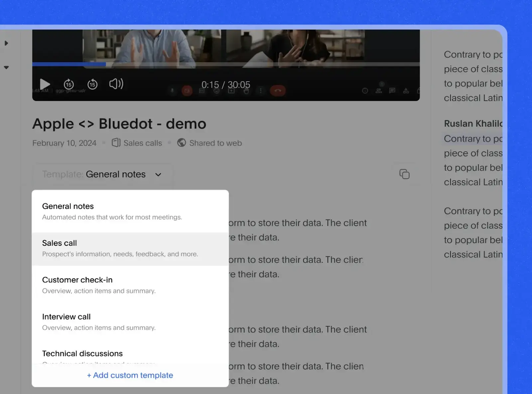Click the copy notes icon
The height and width of the screenshot is (394, 532).
pyautogui.click(x=405, y=174)
